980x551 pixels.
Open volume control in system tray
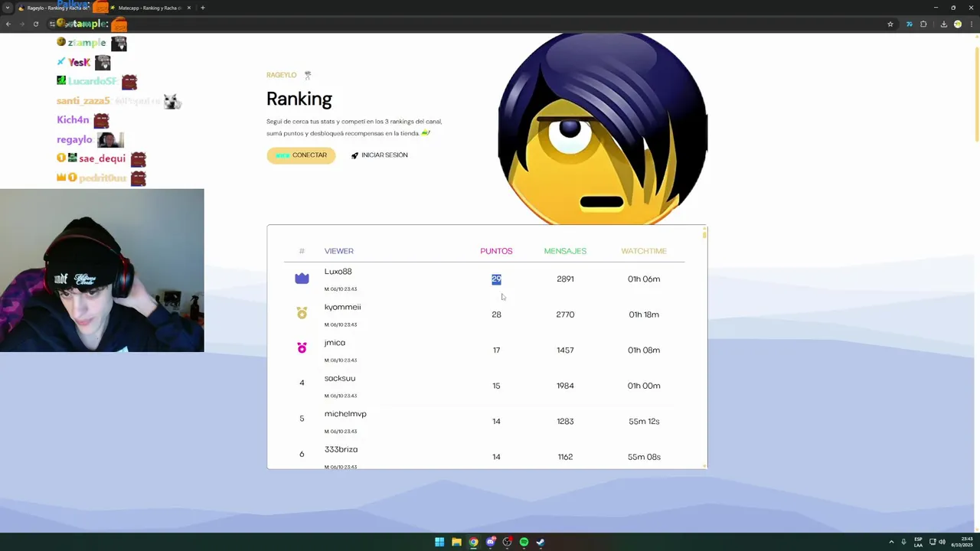pos(942,542)
